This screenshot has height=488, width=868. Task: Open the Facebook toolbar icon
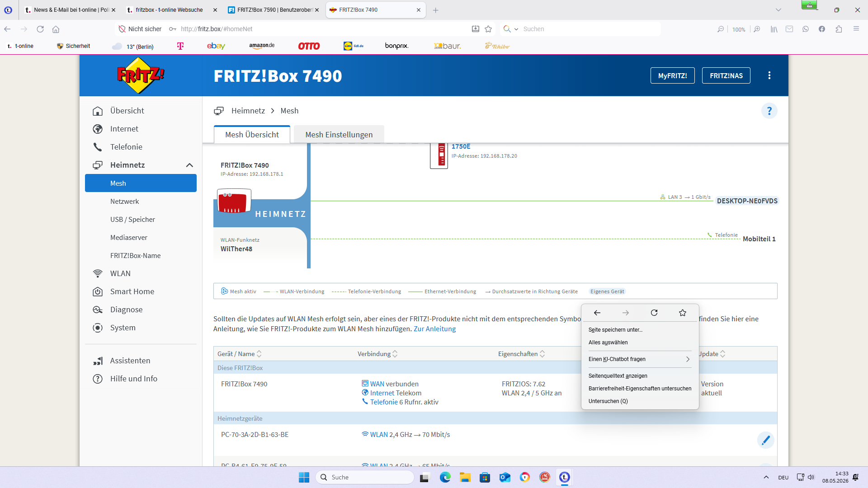tap(822, 29)
